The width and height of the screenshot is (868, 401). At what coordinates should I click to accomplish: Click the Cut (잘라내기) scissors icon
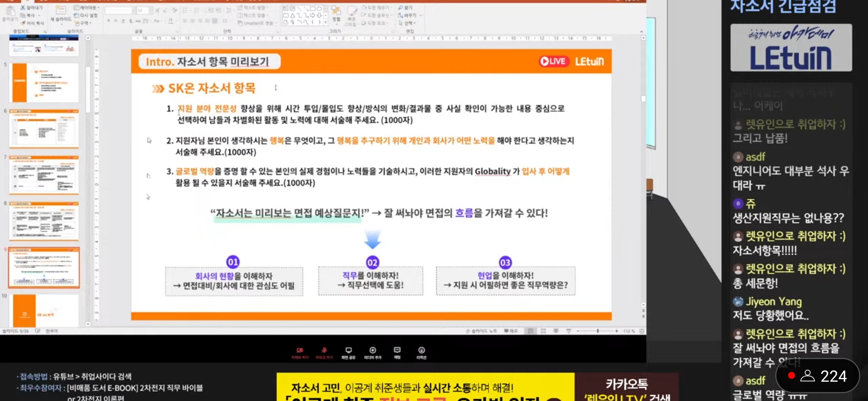pyautogui.click(x=23, y=7)
